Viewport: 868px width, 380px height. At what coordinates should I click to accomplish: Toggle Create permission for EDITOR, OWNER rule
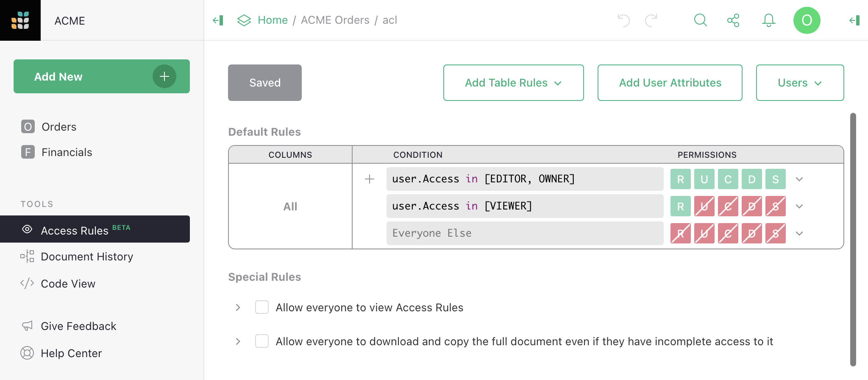point(728,179)
